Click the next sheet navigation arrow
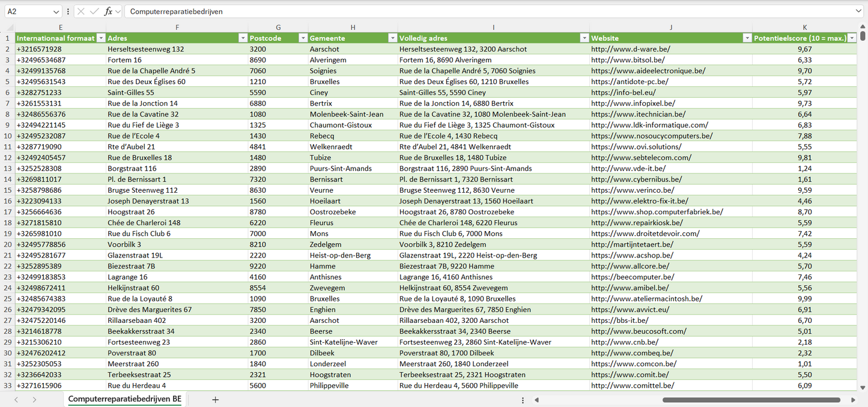868x407 pixels. tap(35, 400)
